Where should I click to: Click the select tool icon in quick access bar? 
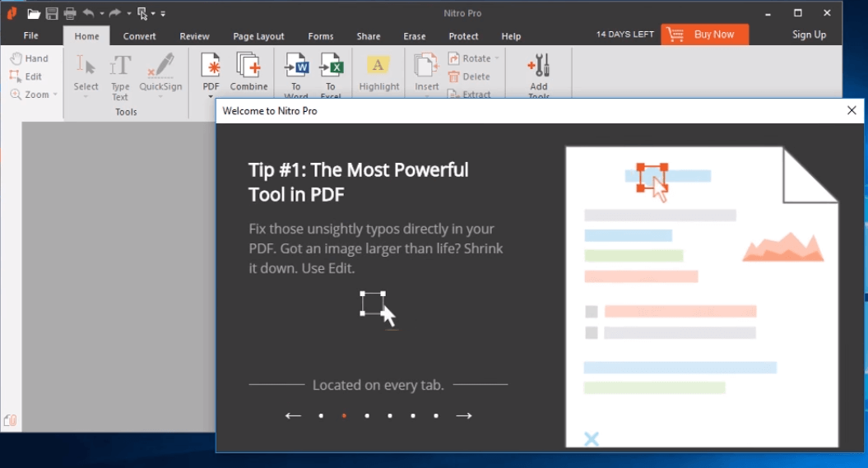pyautogui.click(x=142, y=13)
